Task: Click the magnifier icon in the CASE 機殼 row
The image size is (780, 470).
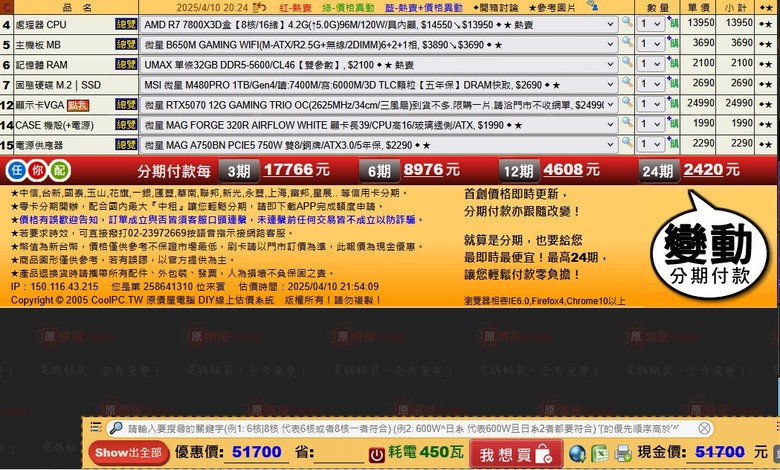Action: [x=627, y=123]
